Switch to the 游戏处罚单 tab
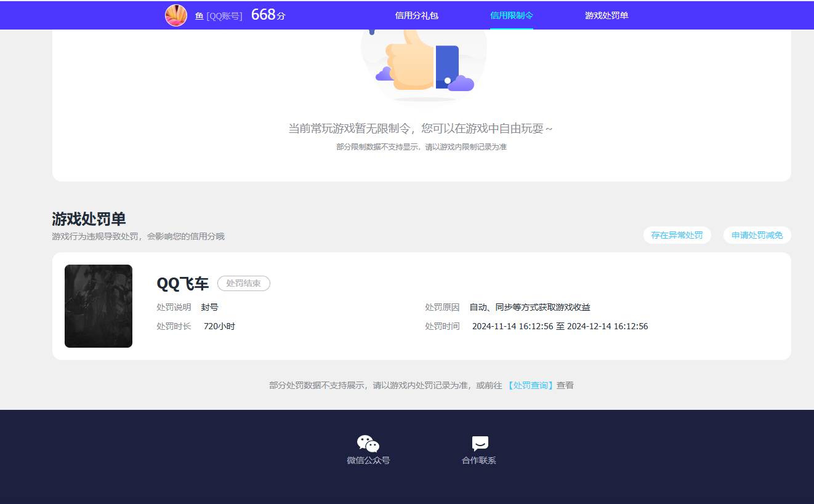This screenshot has width=814, height=504. click(x=606, y=15)
